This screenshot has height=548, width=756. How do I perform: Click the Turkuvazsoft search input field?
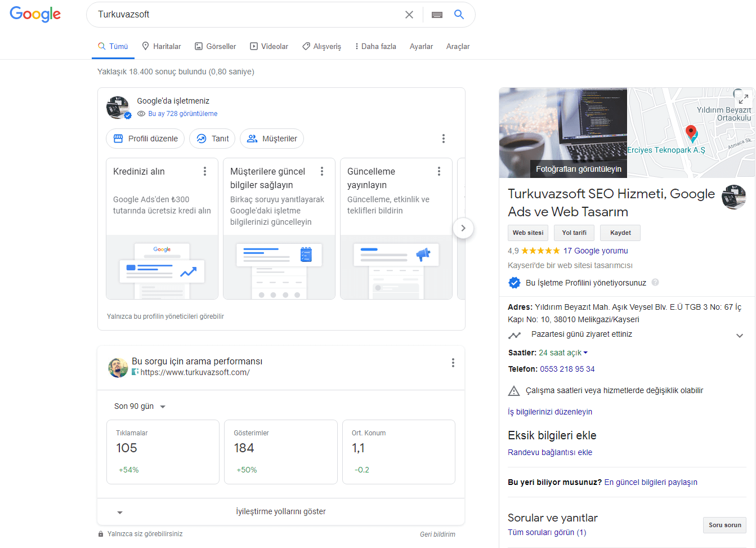pos(247,15)
